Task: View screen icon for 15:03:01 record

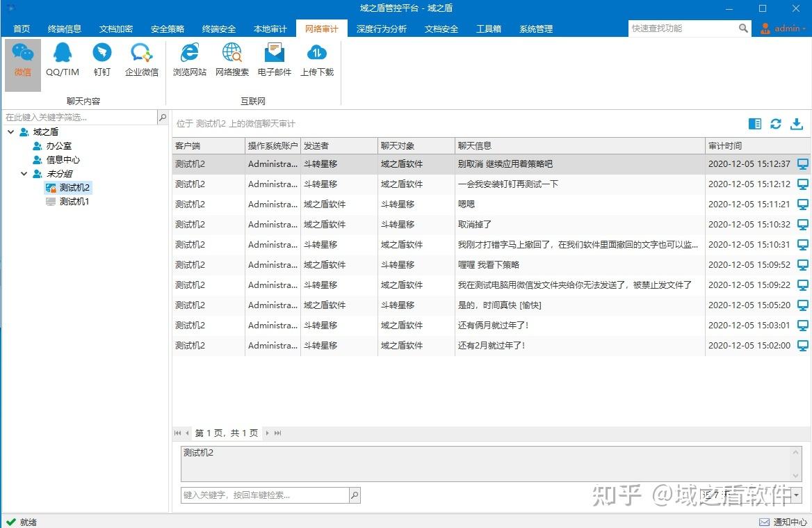Action: [803, 326]
